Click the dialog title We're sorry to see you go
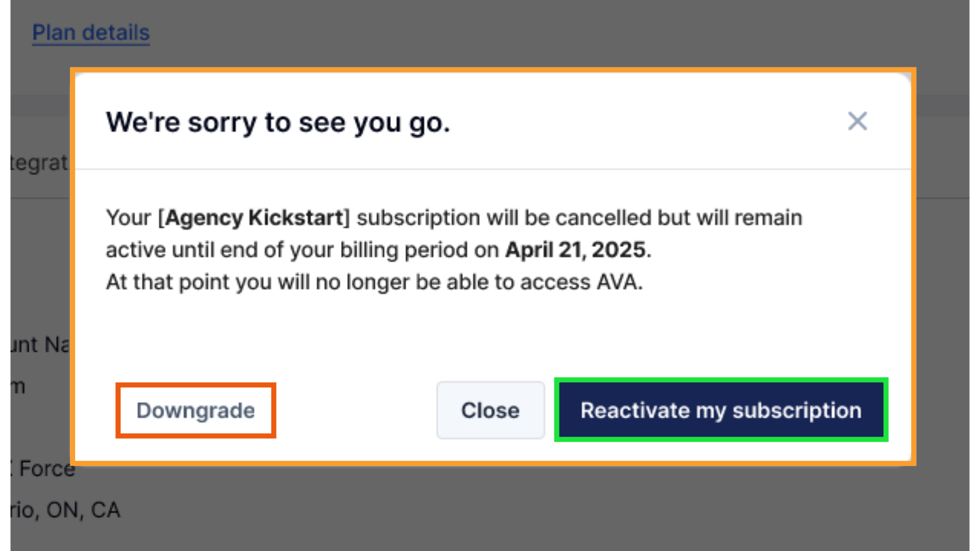Image resolution: width=980 pixels, height=551 pixels. tap(278, 122)
